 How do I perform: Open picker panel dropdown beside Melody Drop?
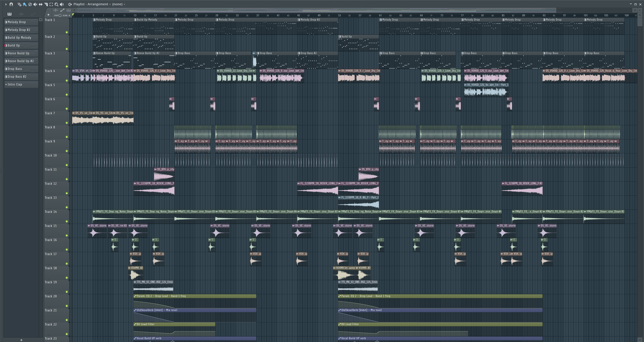click(x=41, y=20)
